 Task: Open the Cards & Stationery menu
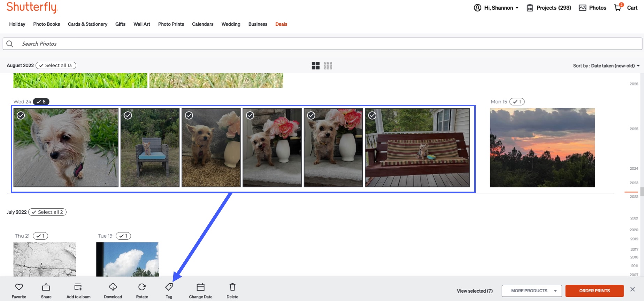tap(87, 24)
